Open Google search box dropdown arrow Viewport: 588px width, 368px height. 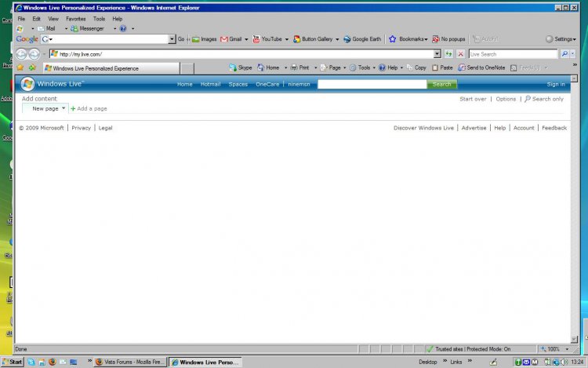point(172,39)
